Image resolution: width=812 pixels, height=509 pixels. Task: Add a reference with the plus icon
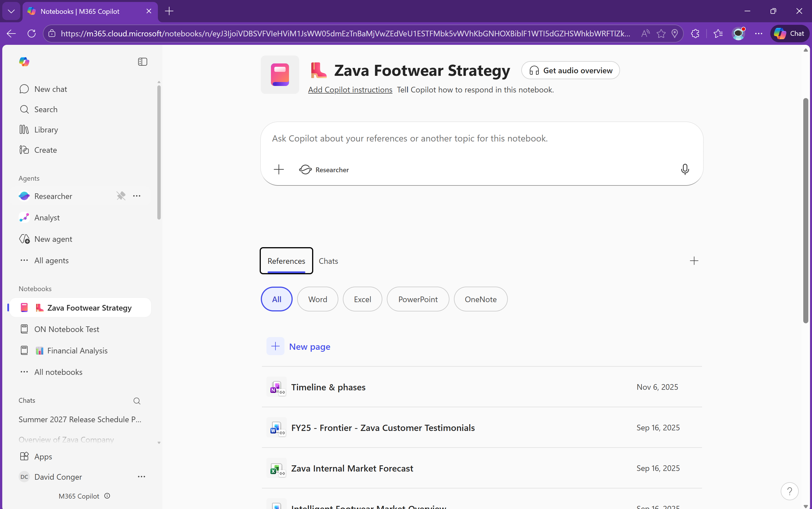(x=694, y=261)
